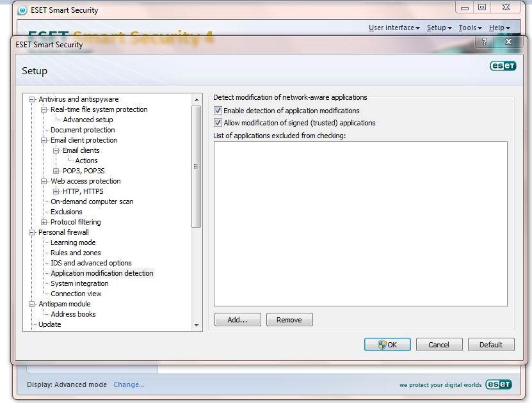Select Learning mode under Personal firewall

click(73, 242)
